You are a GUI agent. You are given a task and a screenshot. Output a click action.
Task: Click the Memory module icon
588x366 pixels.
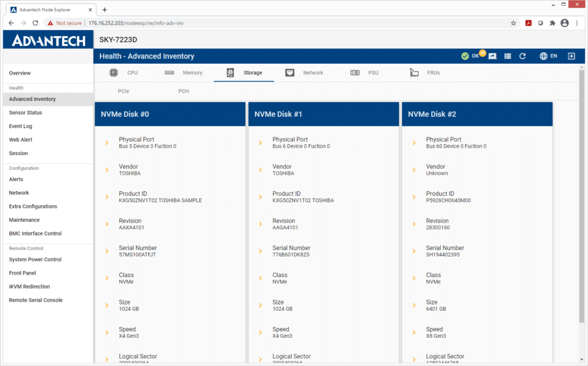click(x=169, y=72)
